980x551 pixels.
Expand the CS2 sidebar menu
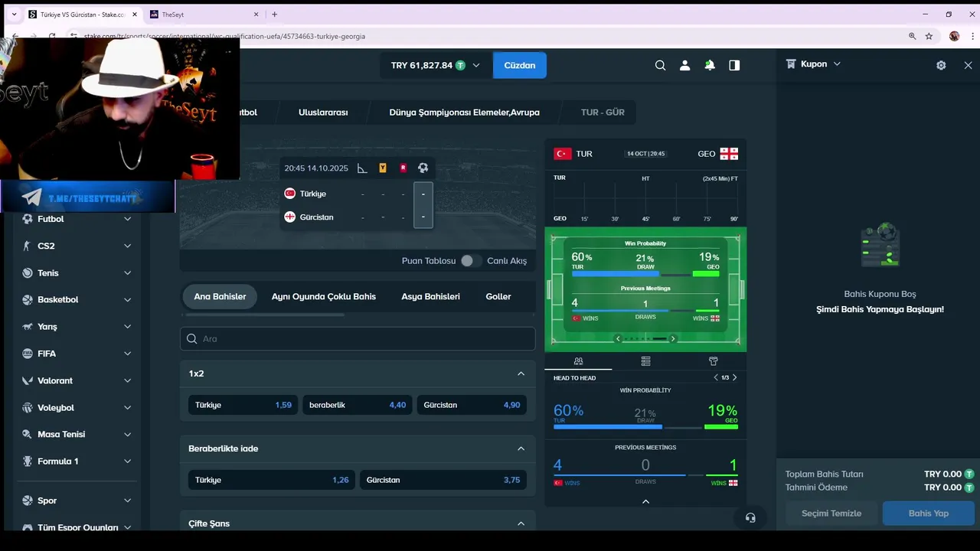pos(127,246)
